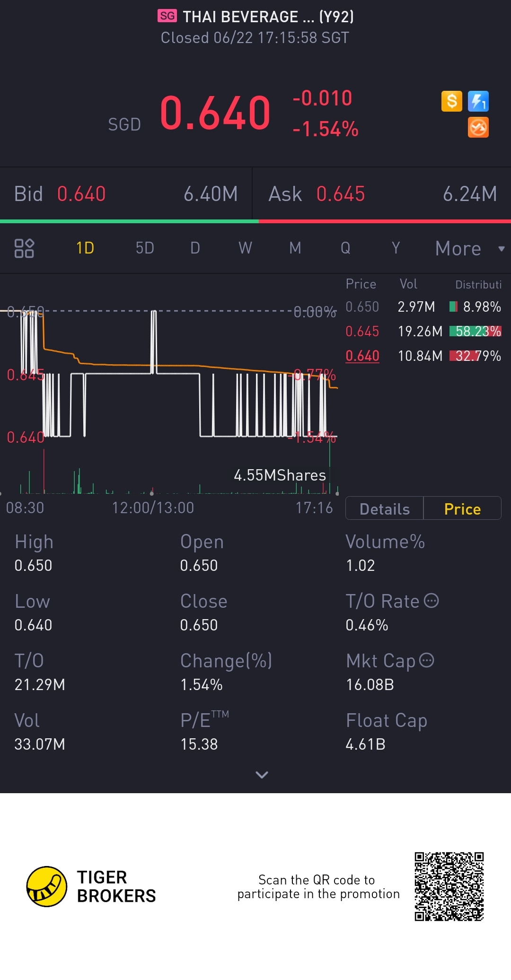511x980 pixels.
Task: Switch to the Price distribution panel
Action: (x=462, y=509)
